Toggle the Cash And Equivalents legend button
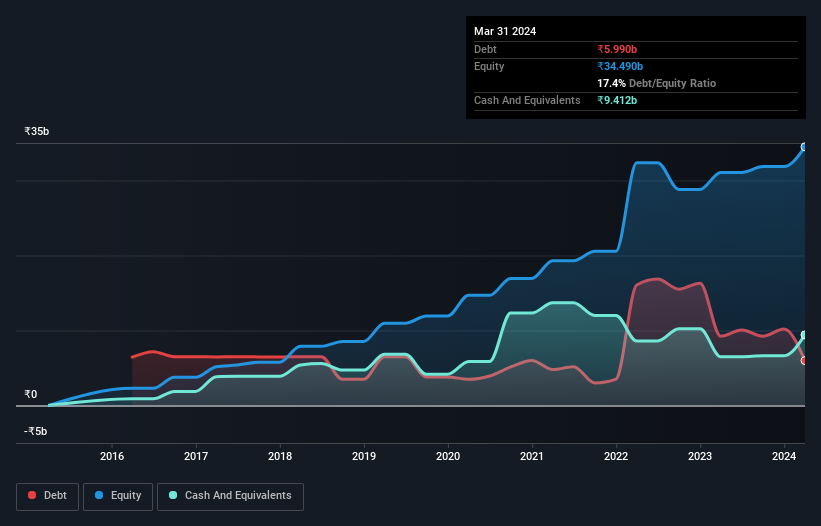The height and width of the screenshot is (526, 821). click(x=230, y=496)
